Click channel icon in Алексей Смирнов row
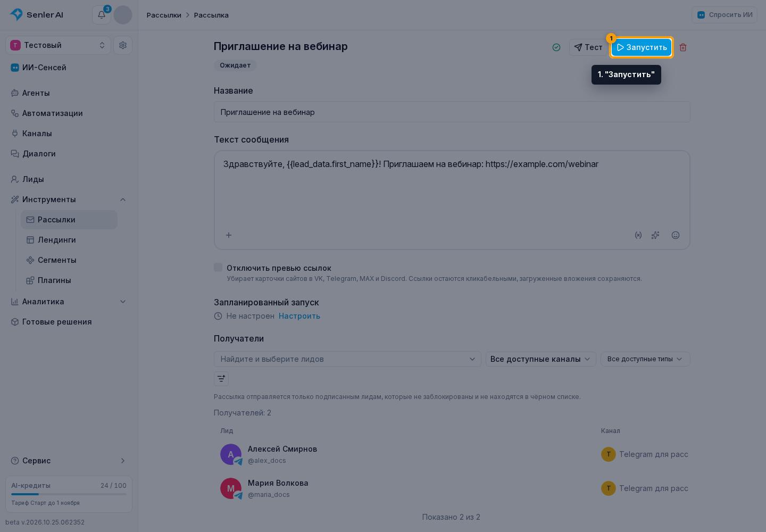766x532 pixels. [x=609, y=454]
